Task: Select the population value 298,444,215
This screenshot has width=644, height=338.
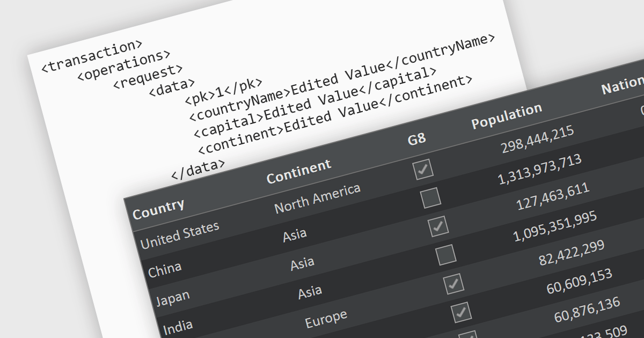Action: coord(537,139)
